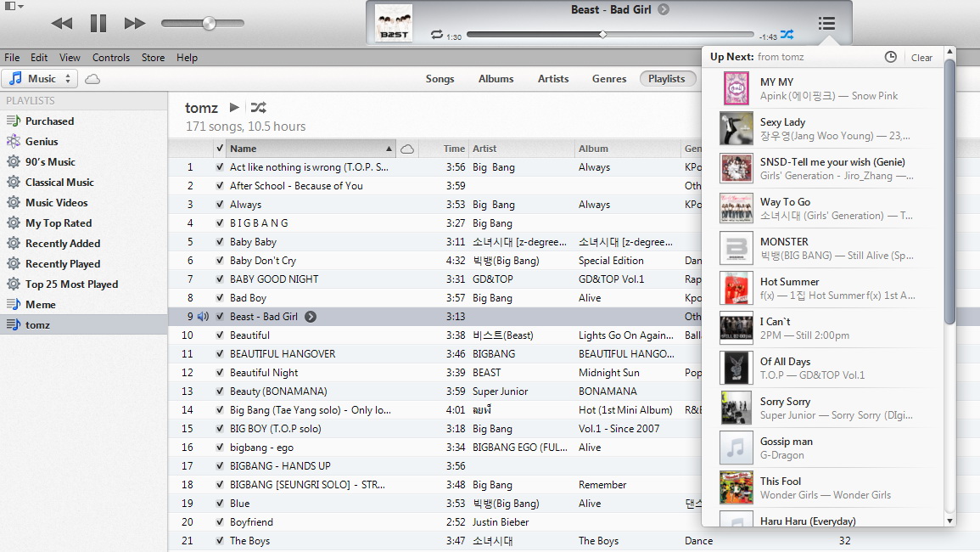Screen dimensions: 980x552
Task: Click the iCloud status column header
Action: [x=407, y=149]
